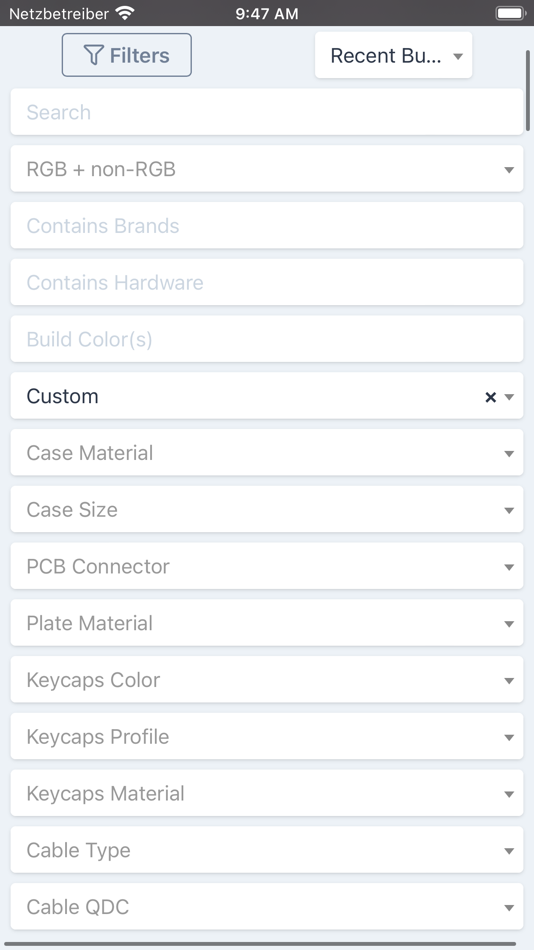Viewport: 534px width, 950px height.
Task: Tap the Wi-Fi status icon
Action: [x=125, y=13]
